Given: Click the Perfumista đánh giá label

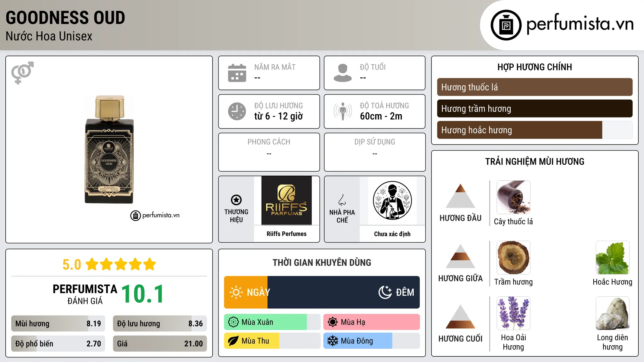Looking at the screenshot, I should [85, 294].
